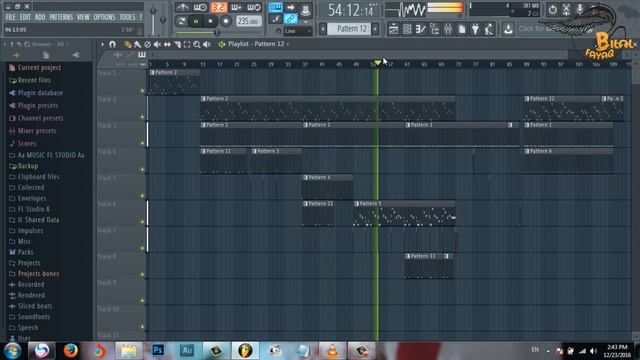Select the Slip tool in playlist toolbar

tap(167, 44)
